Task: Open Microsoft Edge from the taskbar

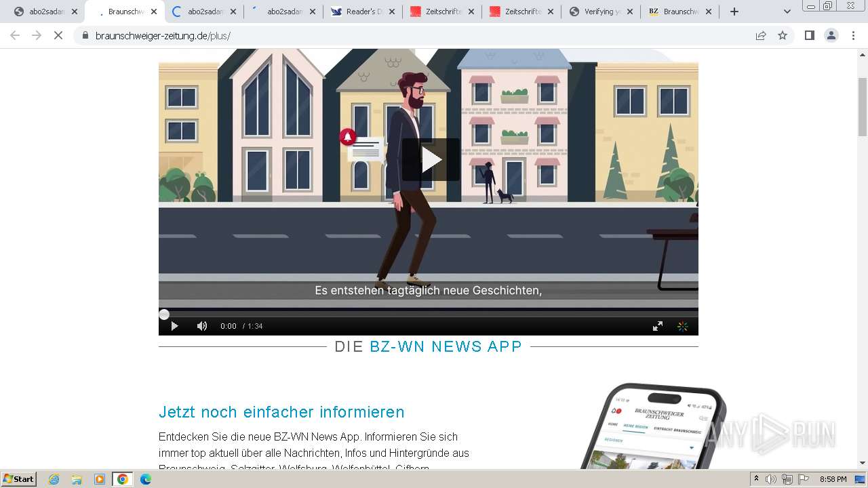Action: (146, 479)
